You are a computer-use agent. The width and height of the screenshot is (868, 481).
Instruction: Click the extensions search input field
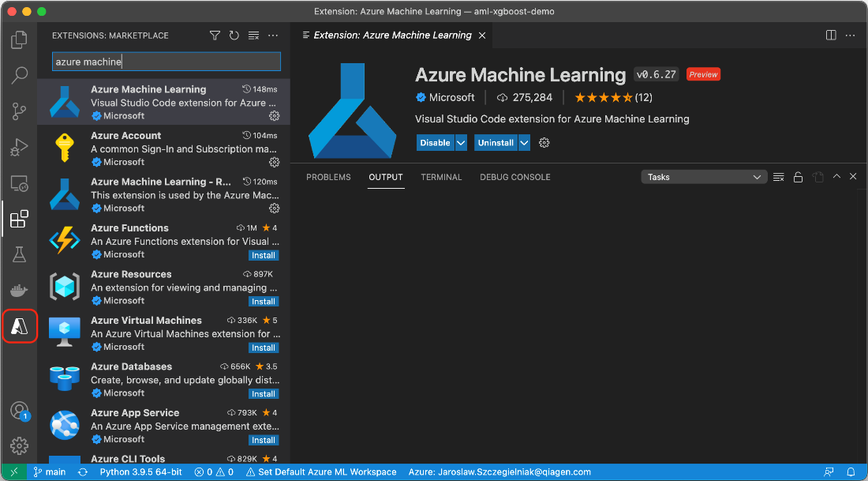[x=166, y=62]
